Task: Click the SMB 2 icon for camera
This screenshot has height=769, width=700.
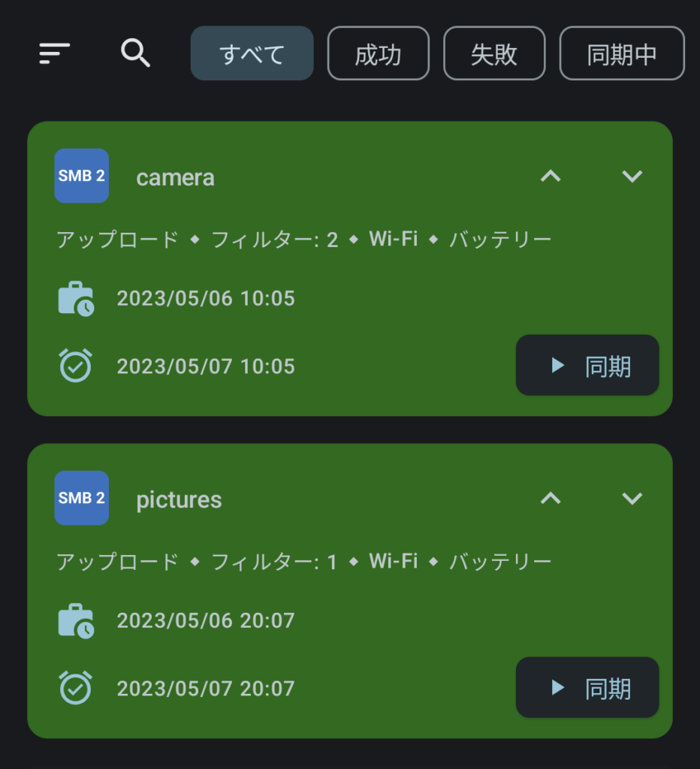Action: (82, 176)
